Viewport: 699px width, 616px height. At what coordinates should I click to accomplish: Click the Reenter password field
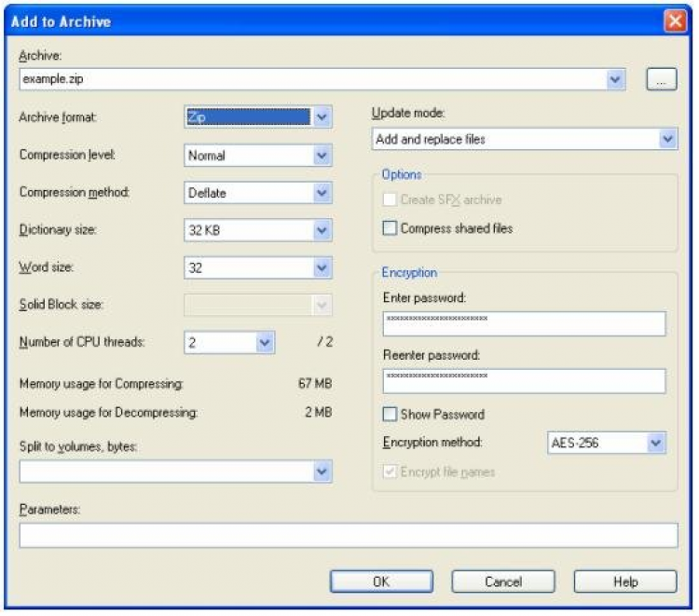[524, 381]
